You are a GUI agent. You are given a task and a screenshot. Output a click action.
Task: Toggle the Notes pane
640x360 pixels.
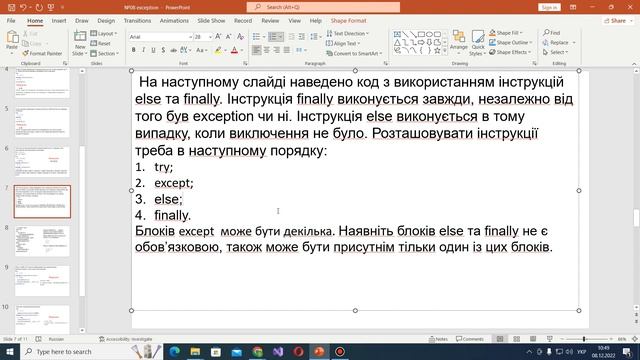tap(438, 339)
